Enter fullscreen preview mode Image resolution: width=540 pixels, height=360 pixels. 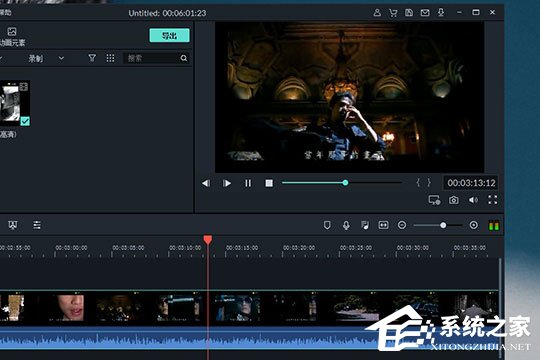click(492, 200)
